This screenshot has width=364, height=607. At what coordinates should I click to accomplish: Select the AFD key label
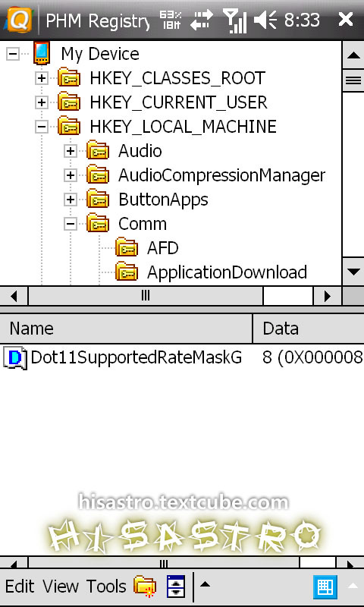click(162, 248)
